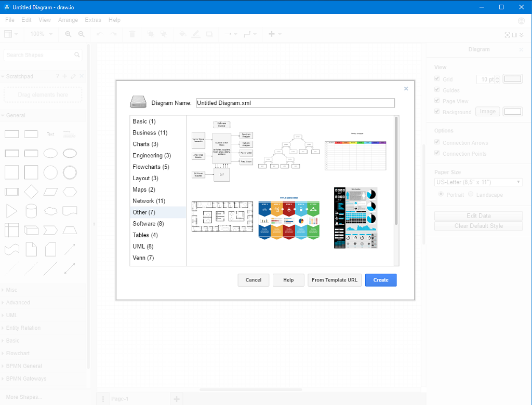This screenshot has height=405, width=532.
Task: Toggle the Grid checkbox
Action: coord(437,79)
